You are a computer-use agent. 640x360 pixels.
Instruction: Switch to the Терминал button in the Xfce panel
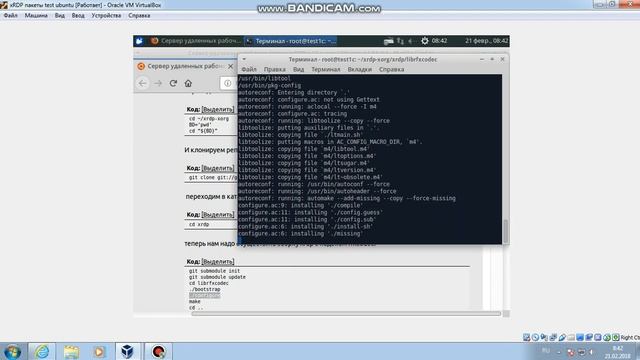[x=291, y=41]
